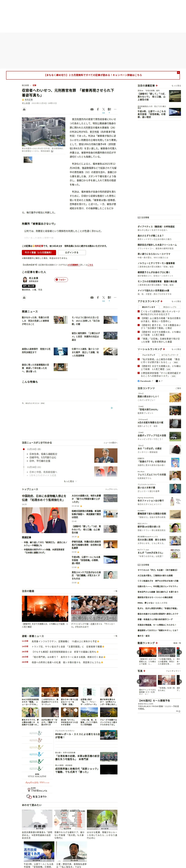Open フォトギャラリー link
This screenshot has height=868, width=186.
(x=174, y=671)
